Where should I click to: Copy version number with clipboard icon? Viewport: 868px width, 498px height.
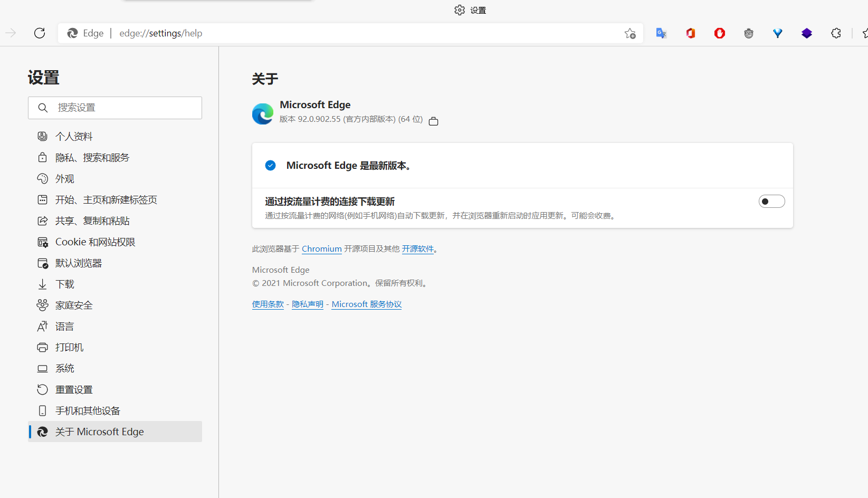click(x=434, y=121)
